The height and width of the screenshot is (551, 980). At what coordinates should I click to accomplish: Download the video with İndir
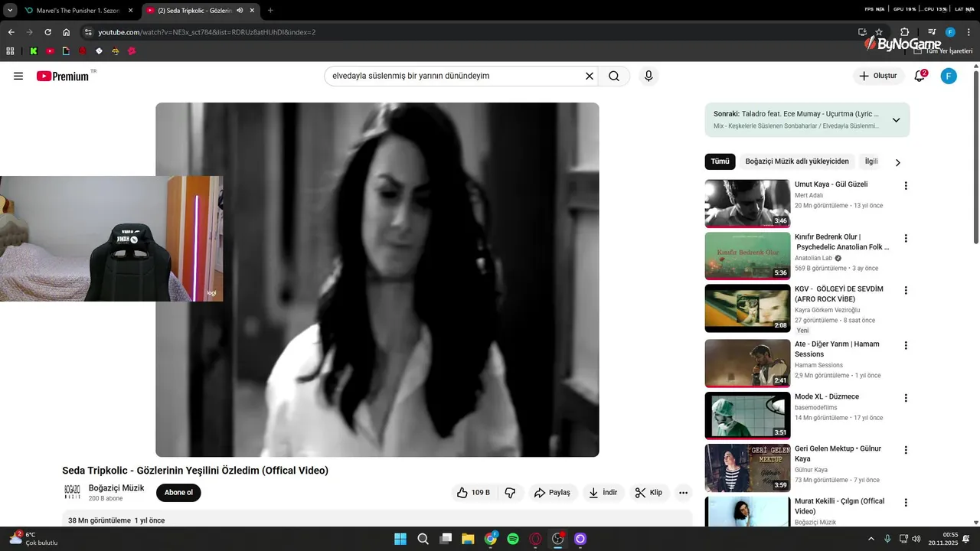pyautogui.click(x=603, y=493)
